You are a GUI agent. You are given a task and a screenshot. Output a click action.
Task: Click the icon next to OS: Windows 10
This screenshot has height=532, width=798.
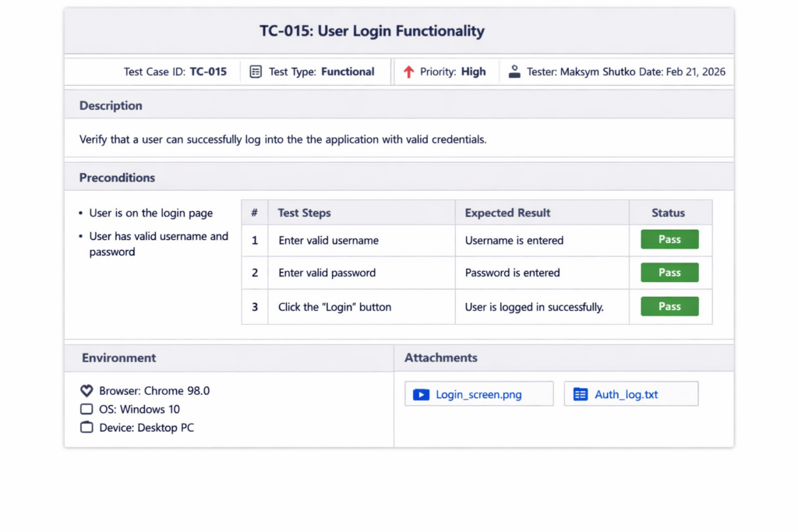click(87, 409)
